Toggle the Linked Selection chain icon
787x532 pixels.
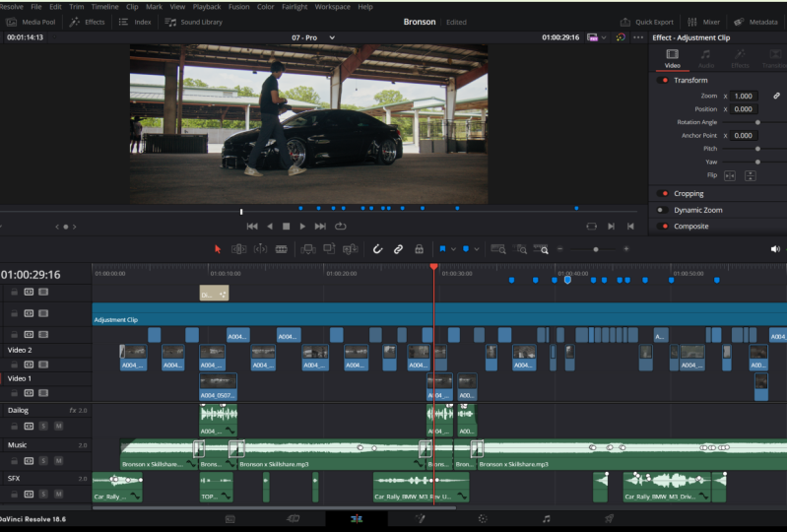tap(398, 249)
